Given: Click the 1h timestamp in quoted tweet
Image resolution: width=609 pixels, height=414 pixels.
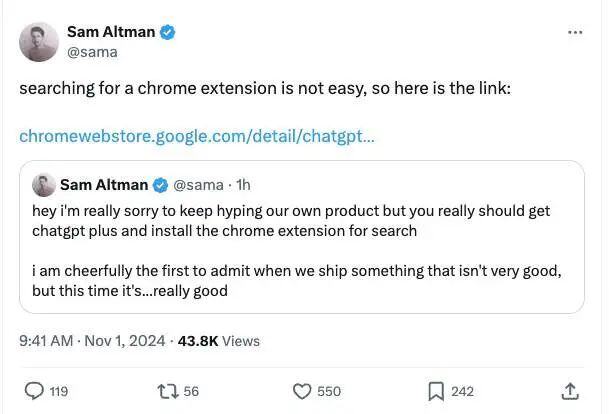Looking at the screenshot, I should coord(243,185).
